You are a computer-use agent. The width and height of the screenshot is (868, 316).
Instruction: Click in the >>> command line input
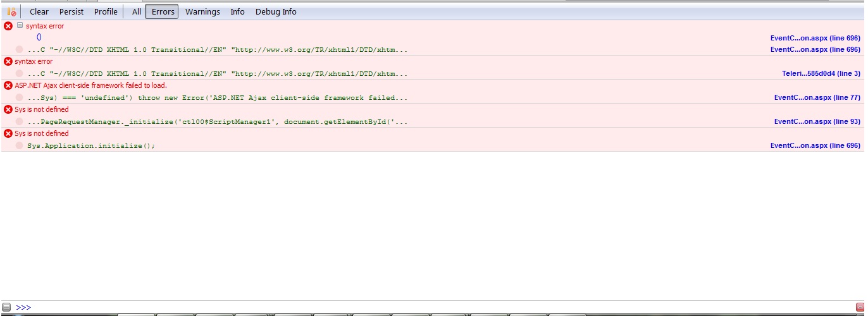pos(437,307)
